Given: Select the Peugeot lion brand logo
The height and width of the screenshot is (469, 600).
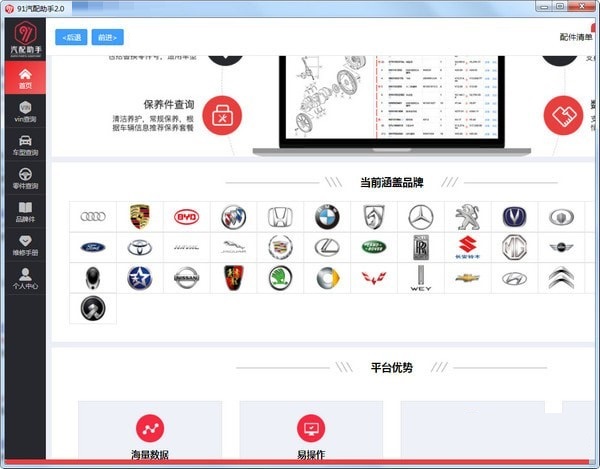Looking at the screenshot, I should tap(468, 217).
